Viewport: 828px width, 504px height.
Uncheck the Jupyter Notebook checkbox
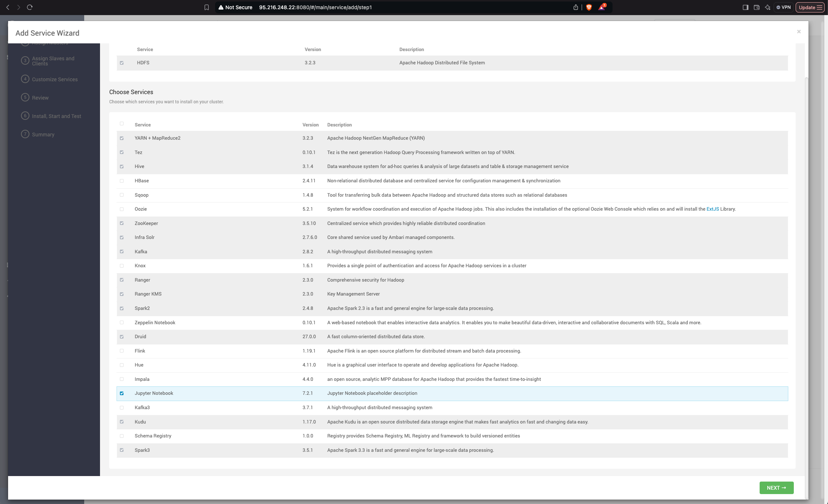(x=122, y=393)
